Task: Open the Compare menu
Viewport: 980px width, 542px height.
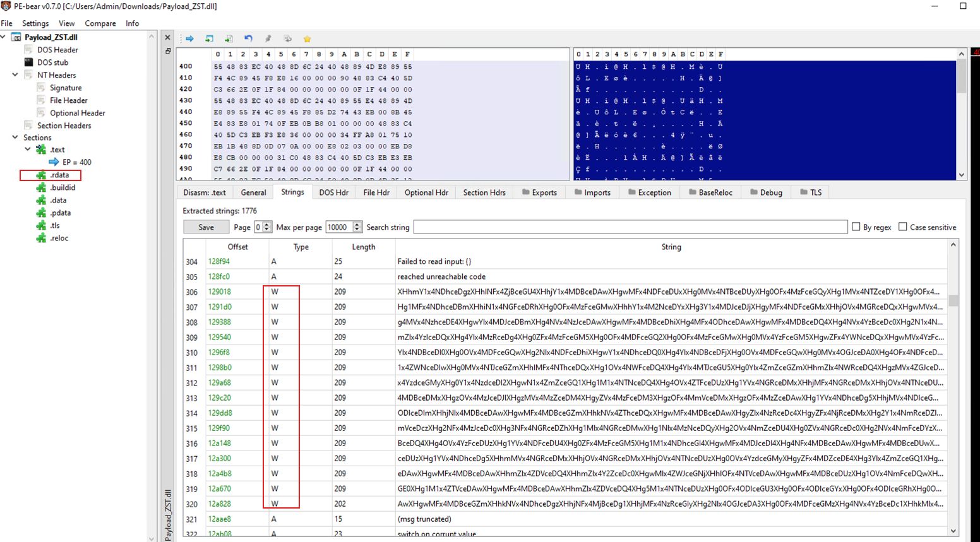Action: (x=100, y=23)
